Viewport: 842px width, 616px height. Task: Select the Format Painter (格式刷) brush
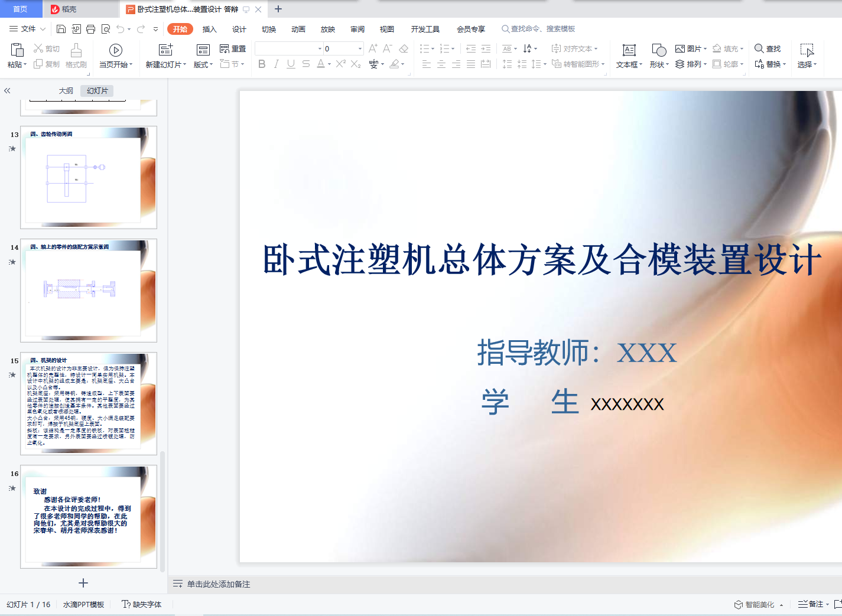pos(76,50)
